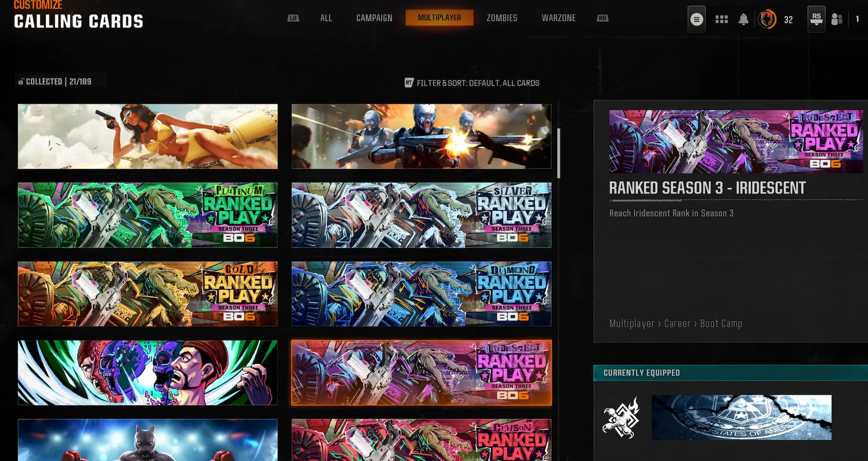Select Crimson Ranked Play calling card

(x=421, y=440)
